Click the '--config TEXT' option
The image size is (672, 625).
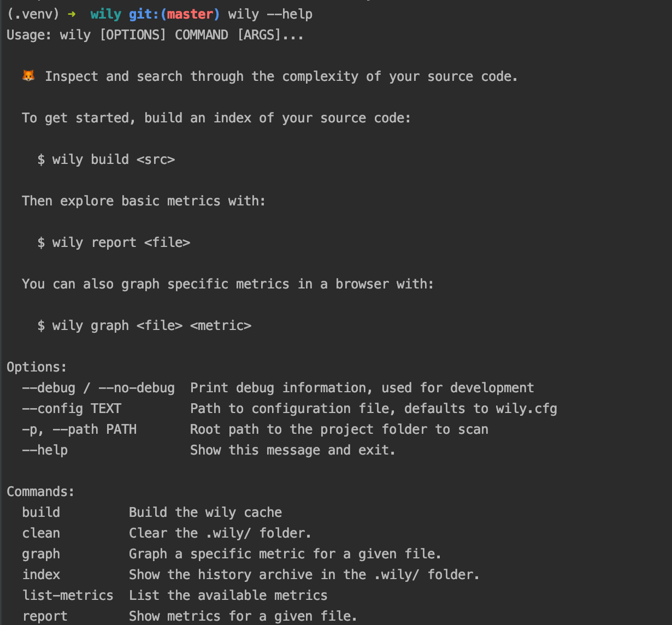(72, 409)
